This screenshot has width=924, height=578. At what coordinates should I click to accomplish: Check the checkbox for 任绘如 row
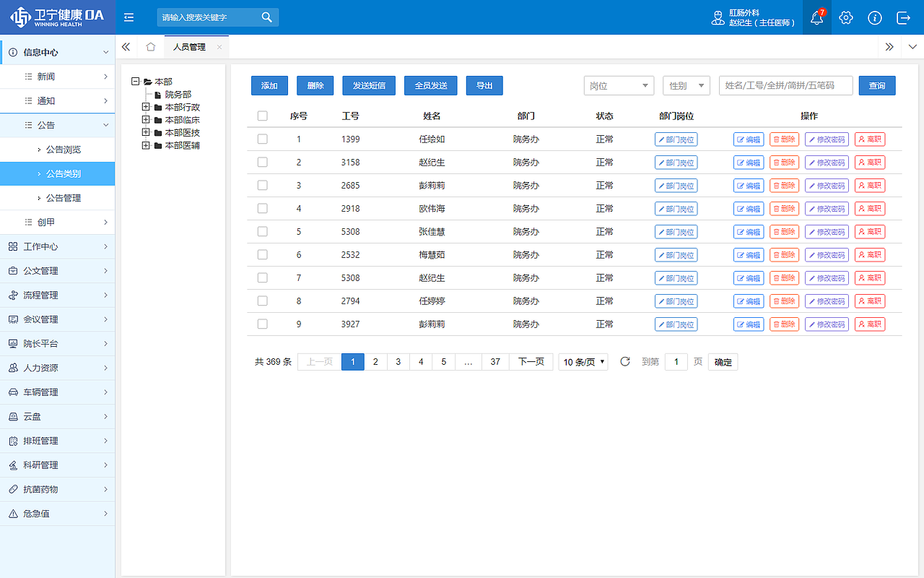262,139
